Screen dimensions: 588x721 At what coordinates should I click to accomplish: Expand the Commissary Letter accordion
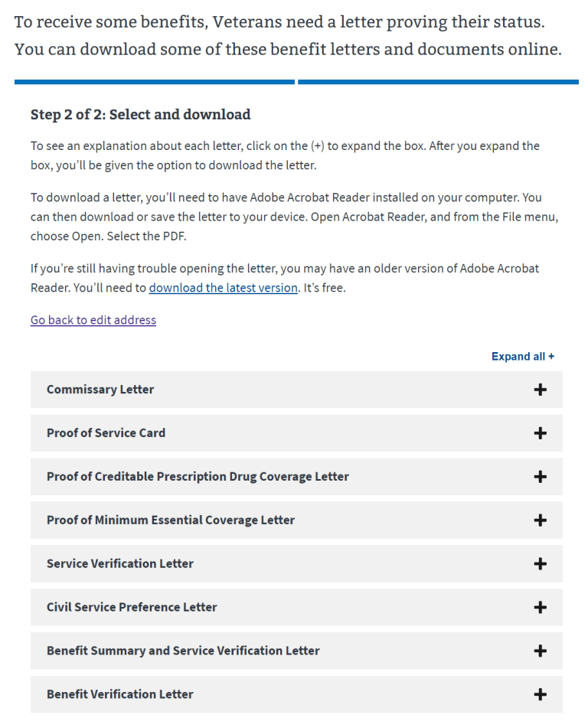tap(296, 390)
